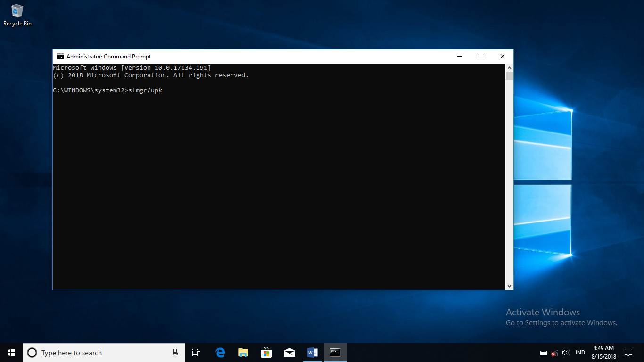644x362 pixels.
Task: Click the Microsoft Corporation copyright line
Action: click(151, 75)
